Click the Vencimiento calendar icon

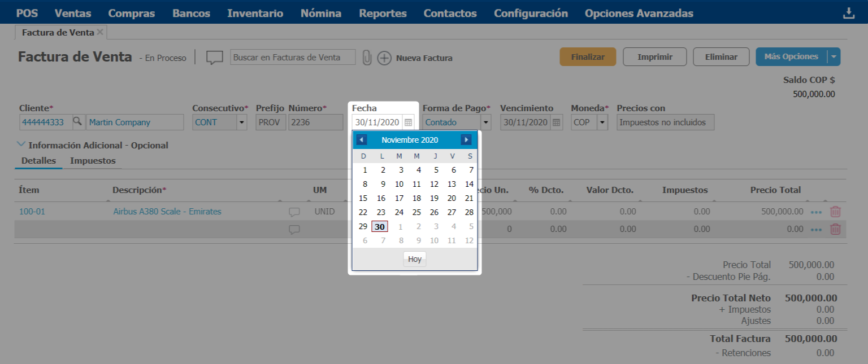click(557, 122)
